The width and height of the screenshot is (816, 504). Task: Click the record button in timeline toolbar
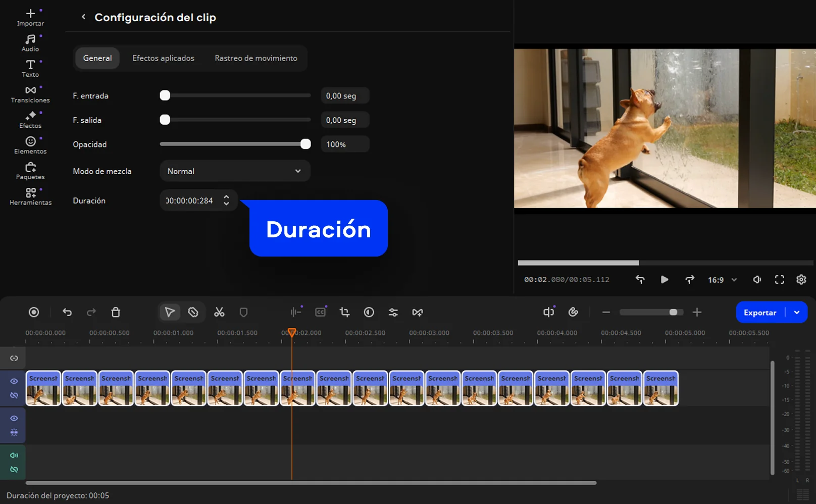point(34,312)
